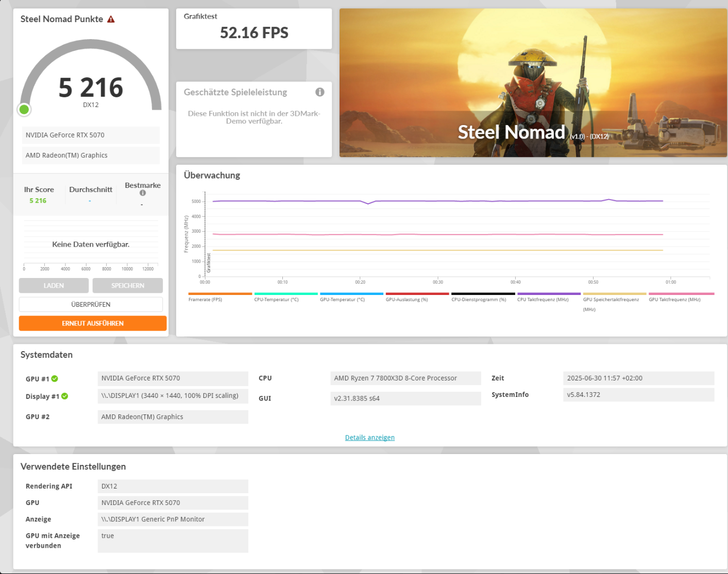Click the GPU #2 field AMD Radeon(TM) Graphics
Viewport: 728px width, 574px height.
pos(173,417)
